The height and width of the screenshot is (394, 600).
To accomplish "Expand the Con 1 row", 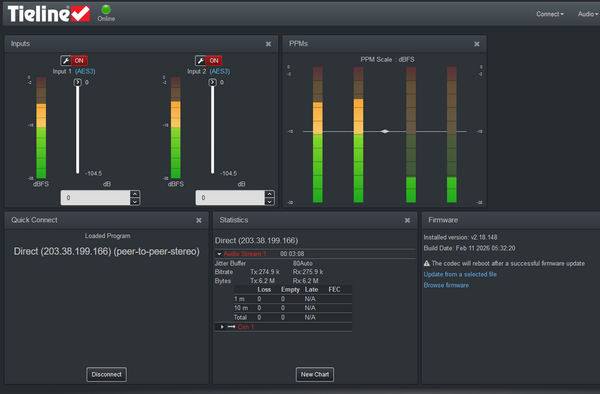I will coord(222,327).
